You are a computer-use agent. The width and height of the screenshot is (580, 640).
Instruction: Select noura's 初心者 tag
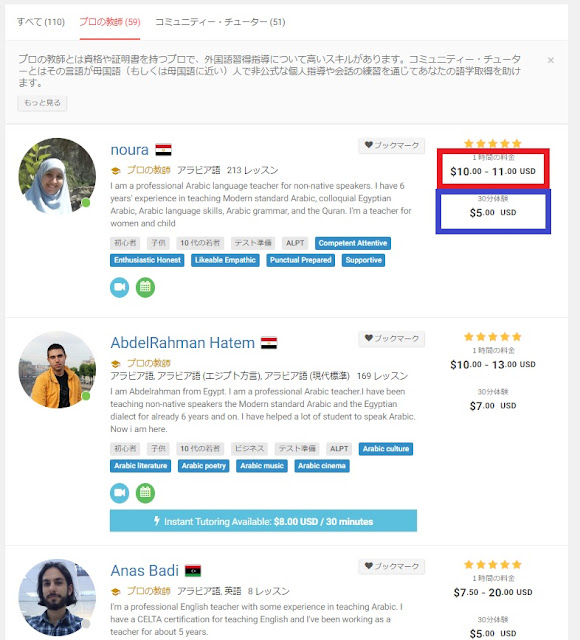tap(125, 243)
